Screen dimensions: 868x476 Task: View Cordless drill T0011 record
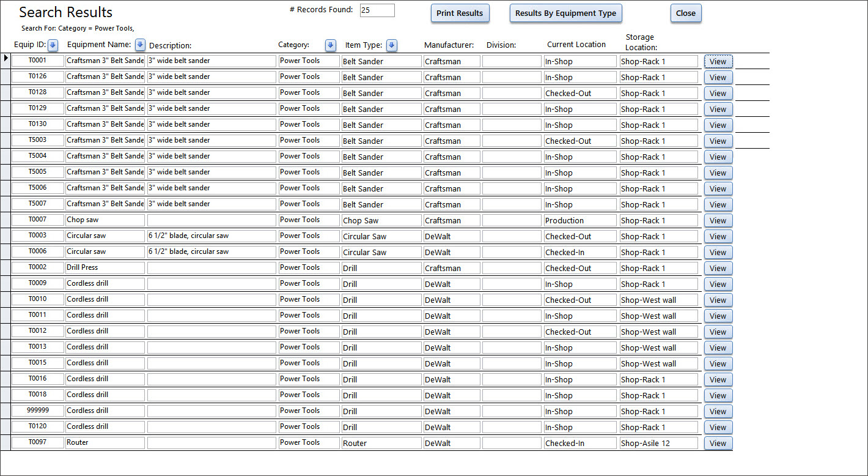click(718, 316)
